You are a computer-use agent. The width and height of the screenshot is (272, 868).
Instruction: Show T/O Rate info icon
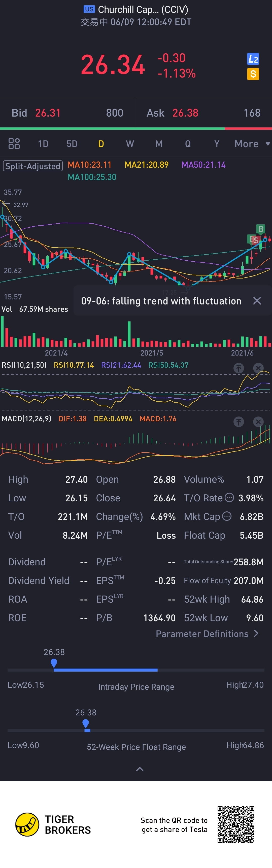click(x=229, y=497)
